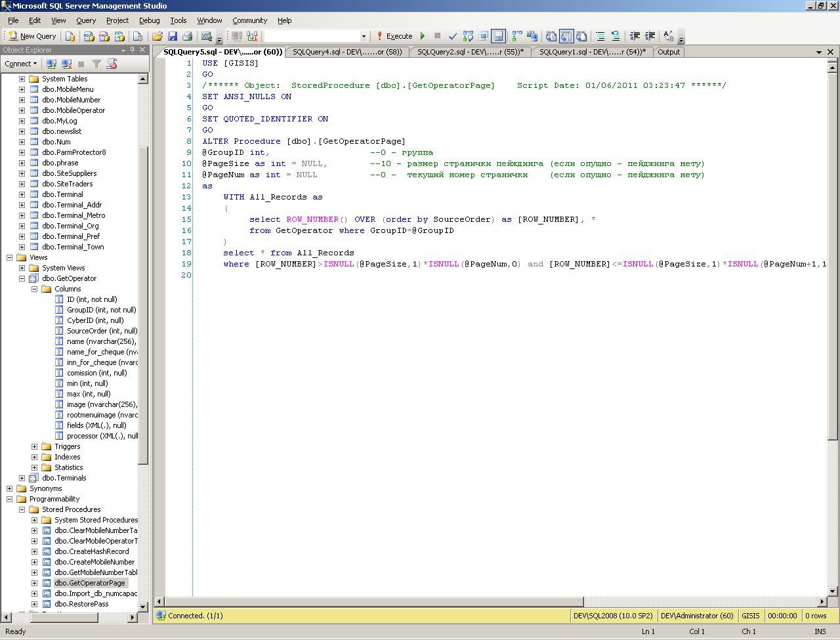
Task: Start debugging with the green arrow icon
Action: (x=423, y=36)
